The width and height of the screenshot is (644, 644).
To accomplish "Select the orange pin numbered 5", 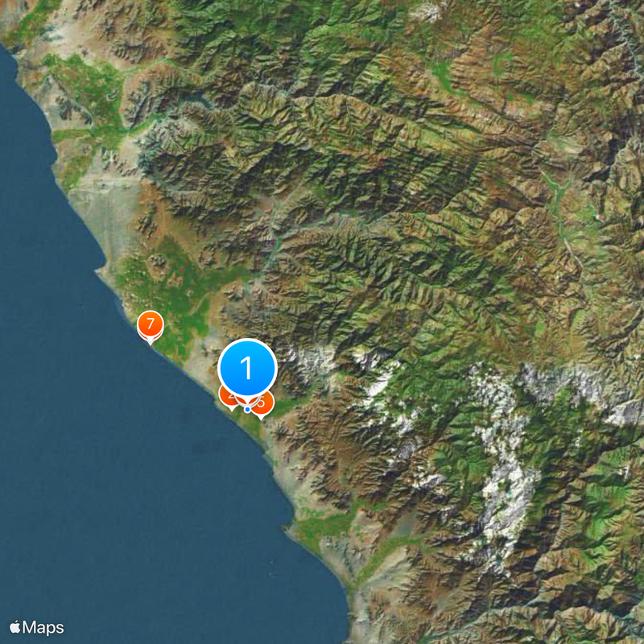I will [x=264, y=403].
